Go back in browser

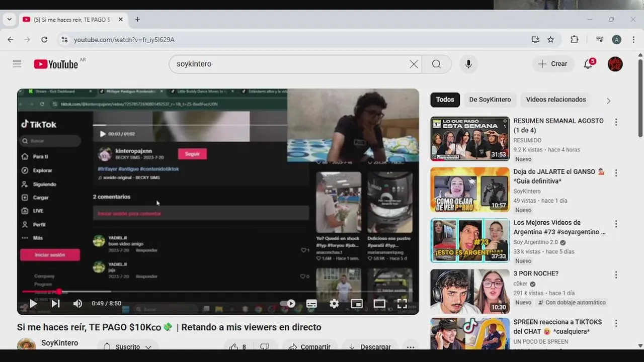pos(11,39)
